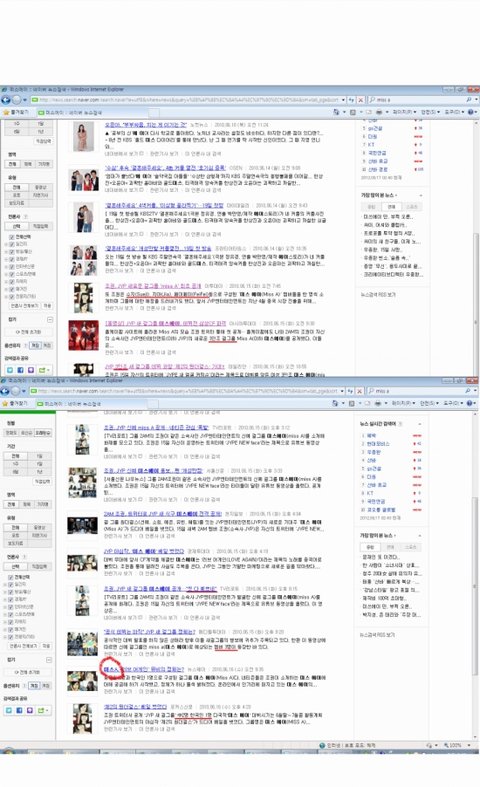Expand address bar history dropdown in upper window
Image resolution: width=480 pixels, height=787 pixels.
pos(343,100)
